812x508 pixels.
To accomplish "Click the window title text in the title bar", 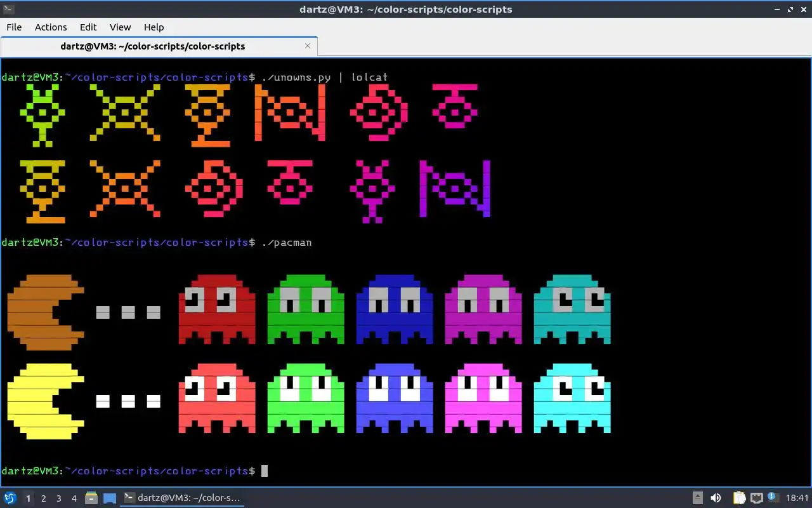I will pos(406,9).
